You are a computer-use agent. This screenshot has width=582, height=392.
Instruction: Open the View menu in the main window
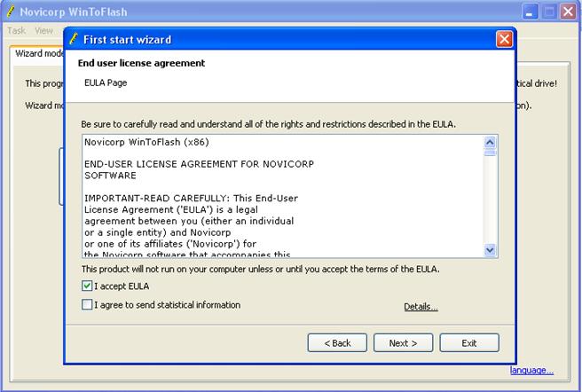[x=43, y=30]
